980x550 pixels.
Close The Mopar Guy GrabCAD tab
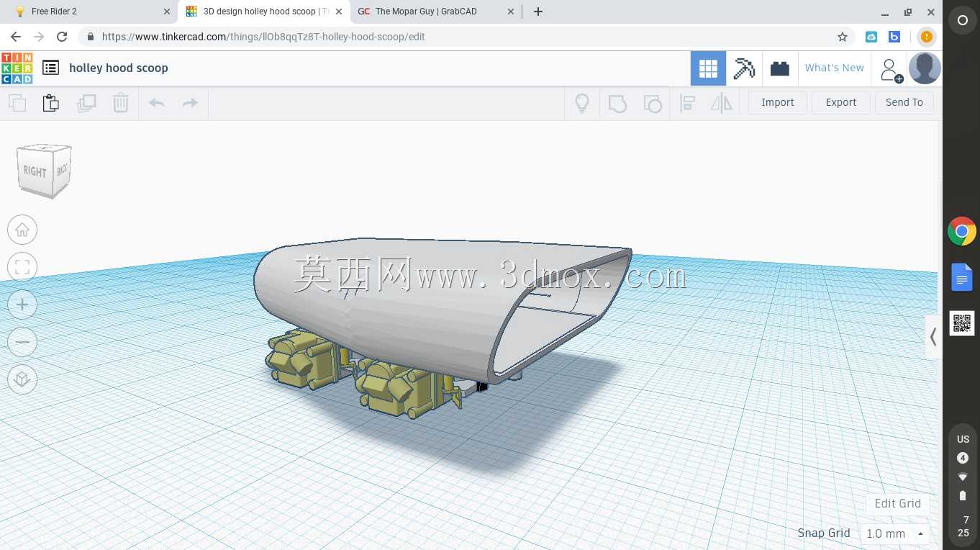pos(511,12)
